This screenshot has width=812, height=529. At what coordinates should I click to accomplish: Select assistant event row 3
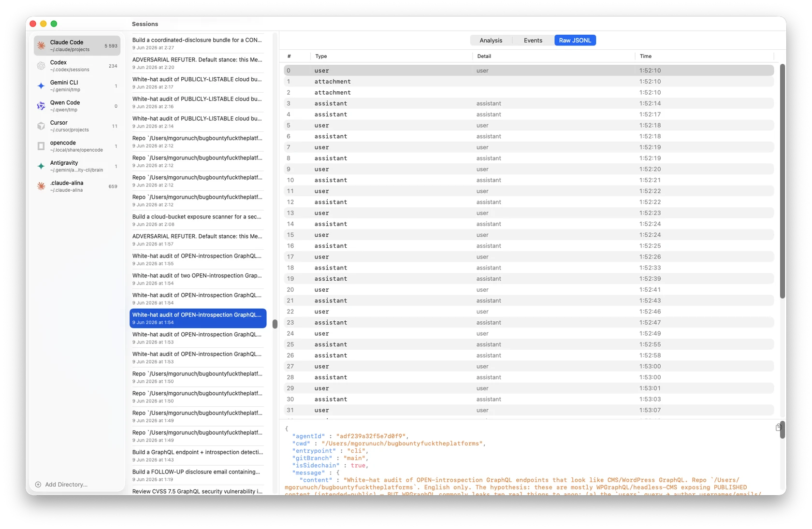point(529,103)
